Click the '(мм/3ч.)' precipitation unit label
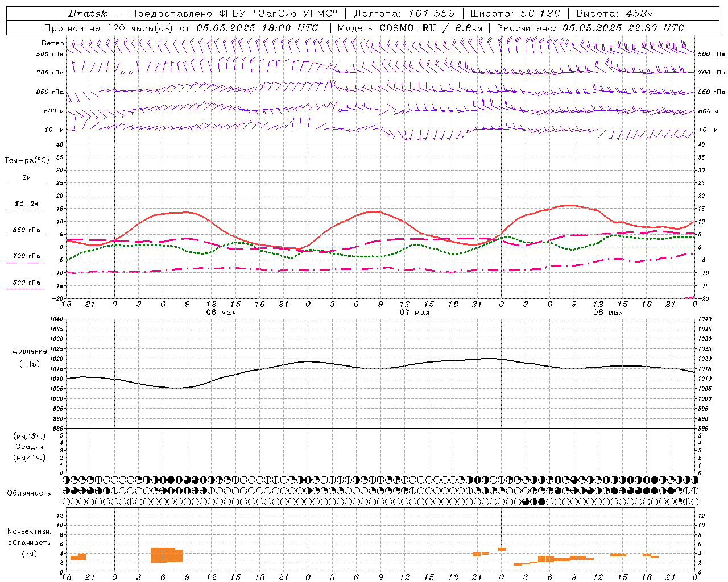Image resolution: width=728 pixels, height=582 pixels. pos(30,436)
